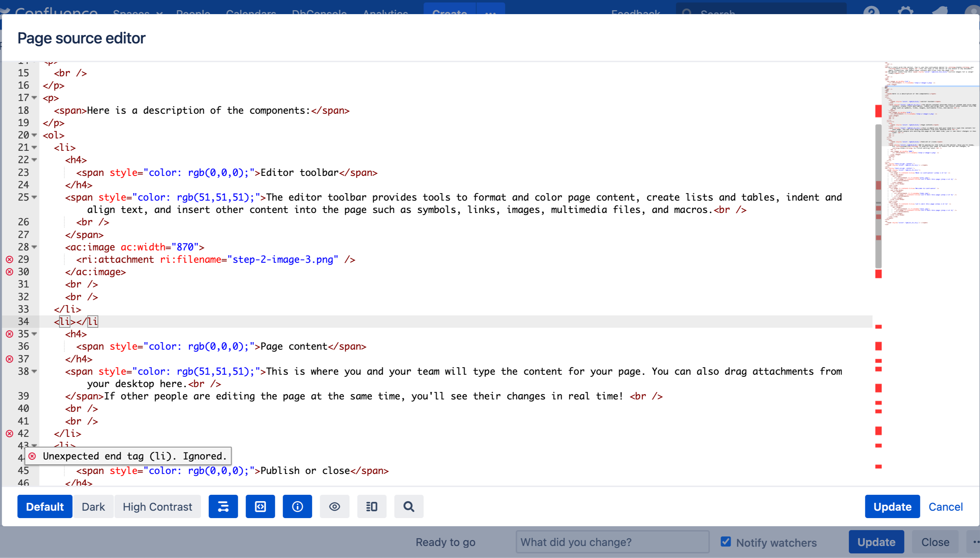Screen dimensions: 980x558
Task: Click the code brackets icon button
Action: (x=260, y=507)
